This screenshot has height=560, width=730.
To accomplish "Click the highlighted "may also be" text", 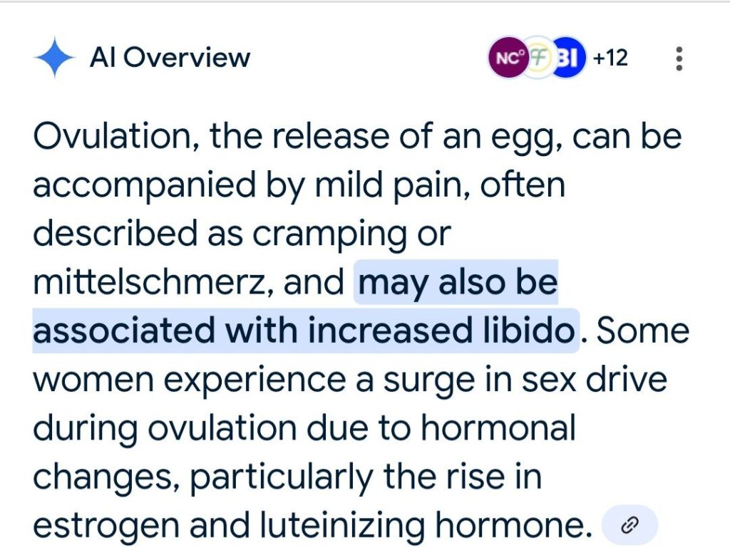I will [457, 283].
